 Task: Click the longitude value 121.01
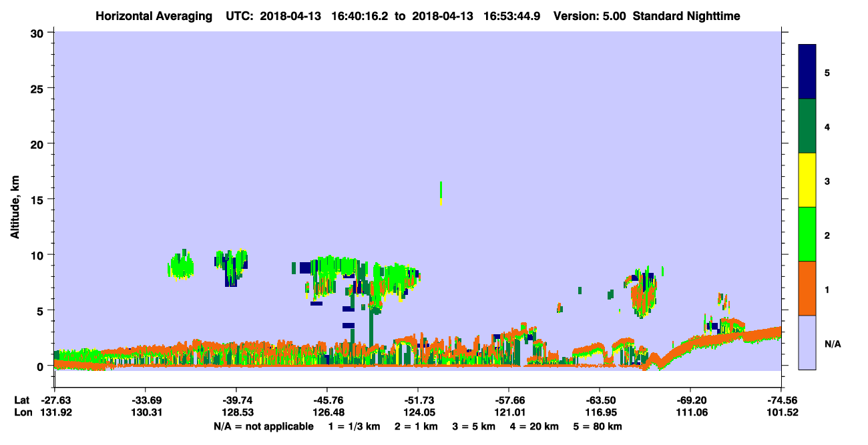click(x=509, y=412)
